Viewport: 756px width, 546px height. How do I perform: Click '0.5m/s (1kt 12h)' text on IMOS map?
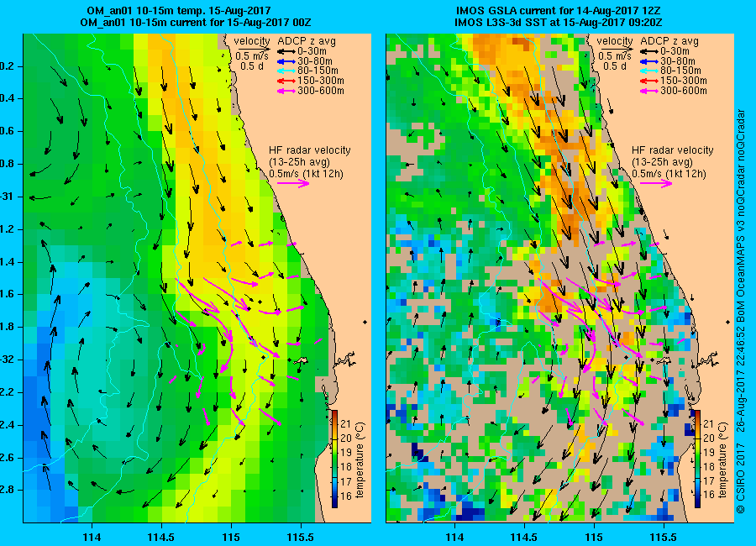(669, 174)
